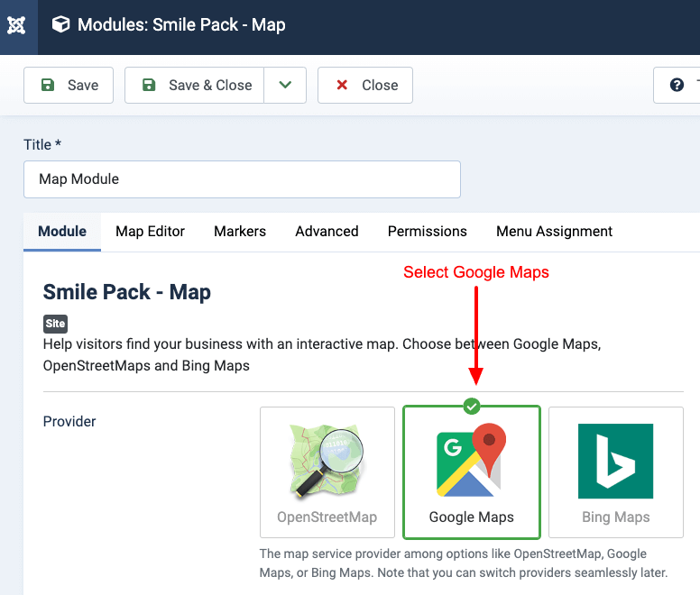This screenshot has height=595, width=700.
Task: Click the Close button
Action: (365, 85)
